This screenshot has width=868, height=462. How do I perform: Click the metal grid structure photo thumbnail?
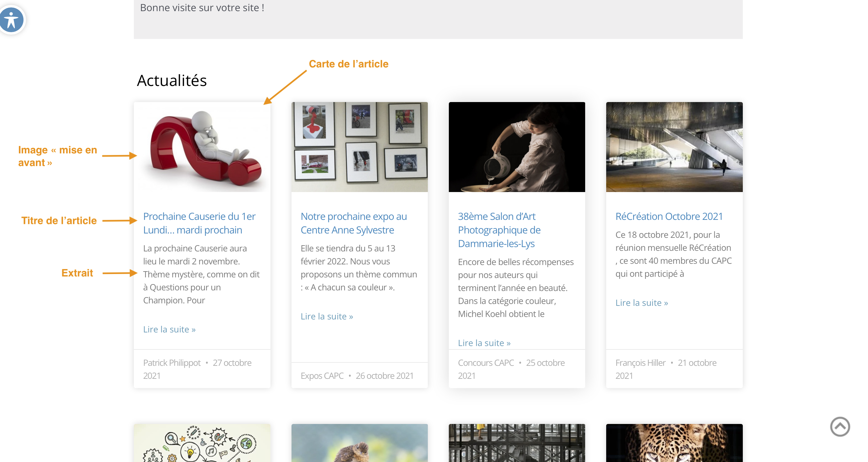(x=517, y=443)
